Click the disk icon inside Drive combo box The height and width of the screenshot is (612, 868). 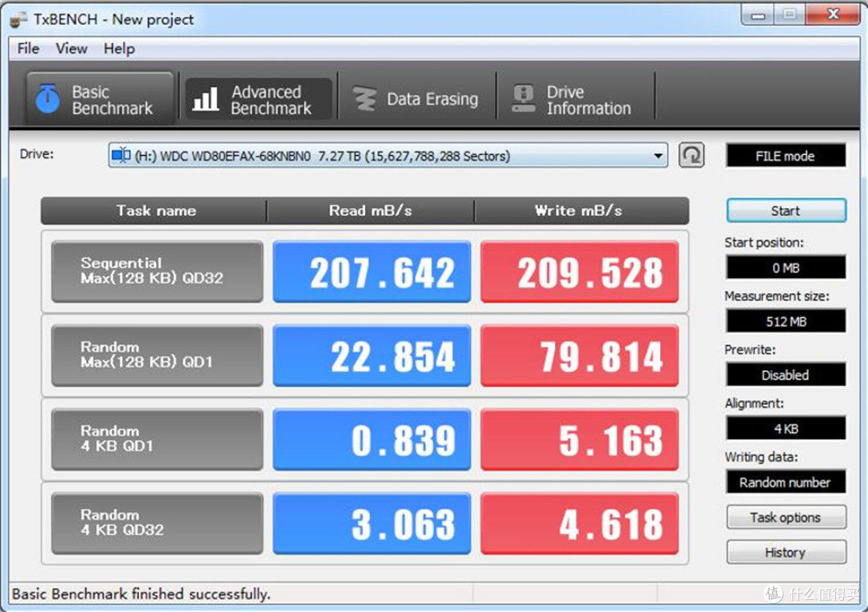[121, 156]
